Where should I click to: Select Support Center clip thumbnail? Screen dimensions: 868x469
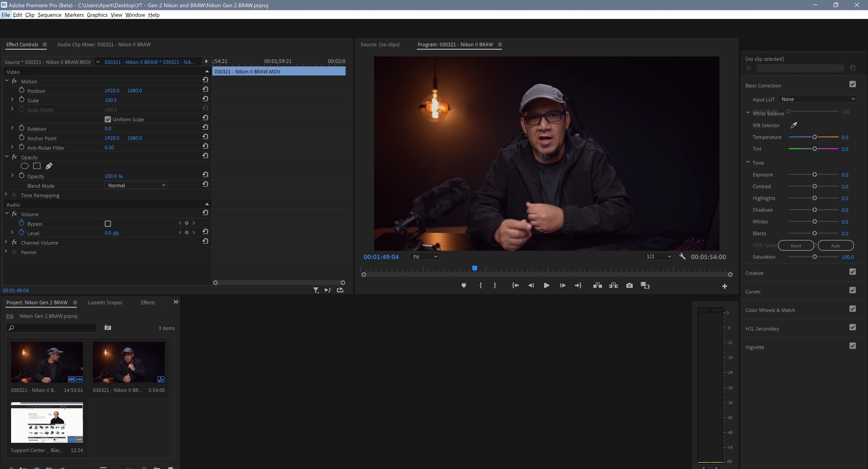tap(47, 422)
